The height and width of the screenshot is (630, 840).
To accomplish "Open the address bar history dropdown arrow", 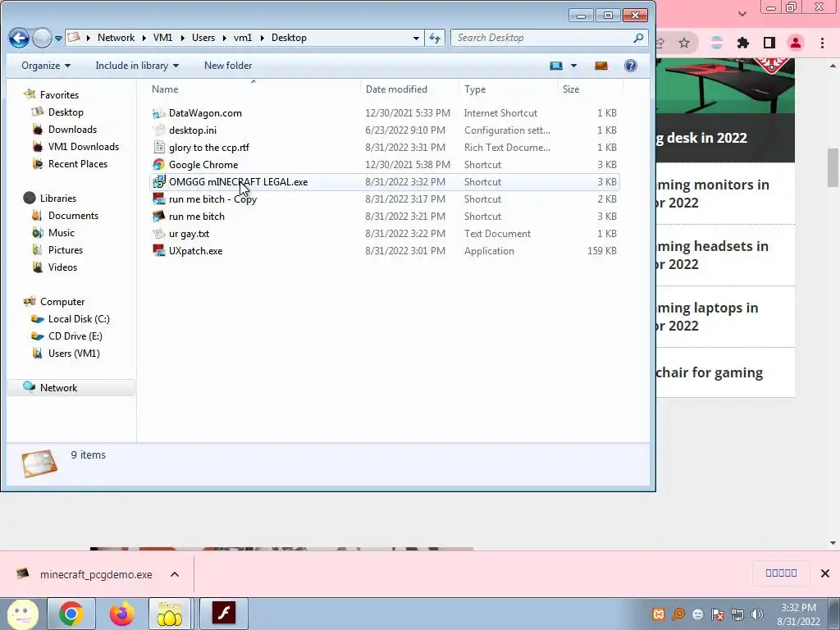I will click(416, 38).
